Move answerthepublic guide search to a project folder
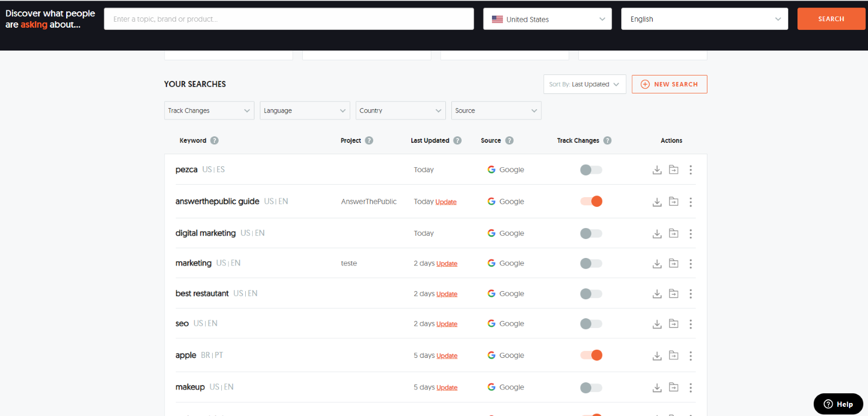The width and height of the screenshot is (868, 416). coord(674,201)
